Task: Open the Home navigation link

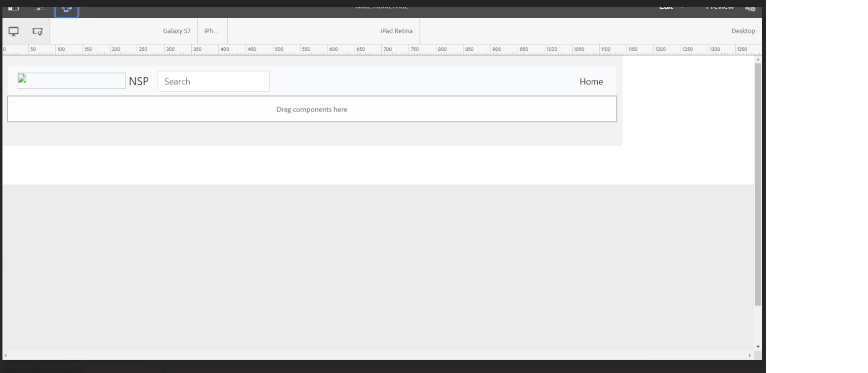Action: click(591, 81)
